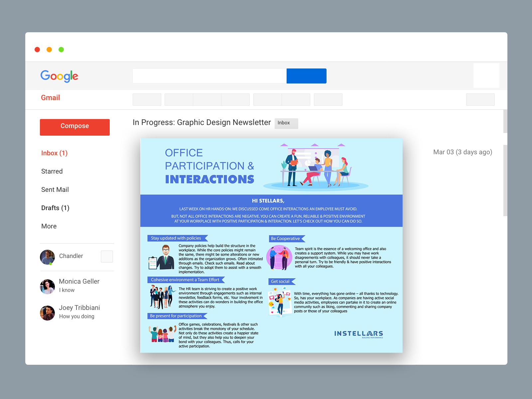Check the checkbox next to Chandler

(x=107, y=256)
